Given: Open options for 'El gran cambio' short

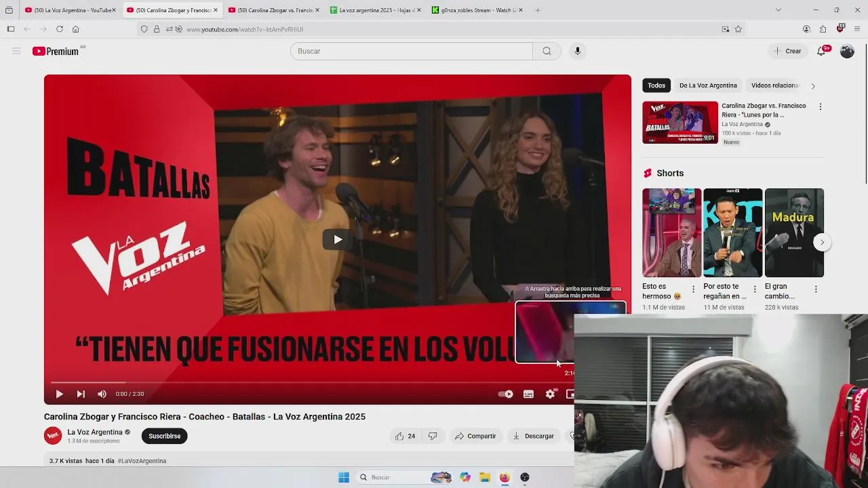Looking at the screenshot, I should pos(816,289).
